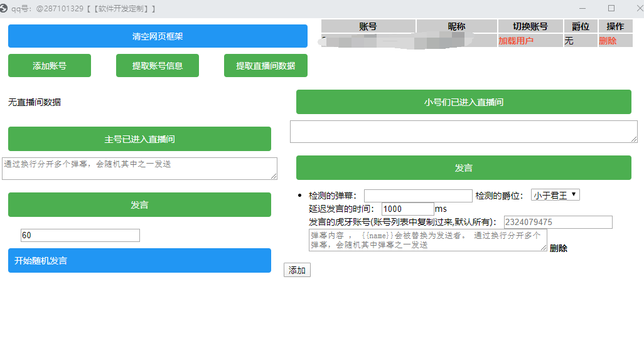This screenshot has width=644, height=341.
Task: Focus the 检测的弹幕 input field
Action: pos(418,196)
